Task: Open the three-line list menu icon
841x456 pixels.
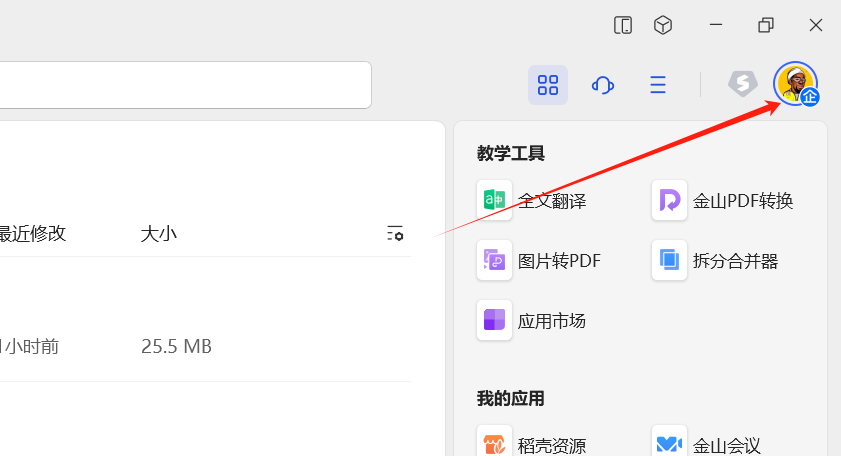Action: pyautogui.click(x=658, y=85)
